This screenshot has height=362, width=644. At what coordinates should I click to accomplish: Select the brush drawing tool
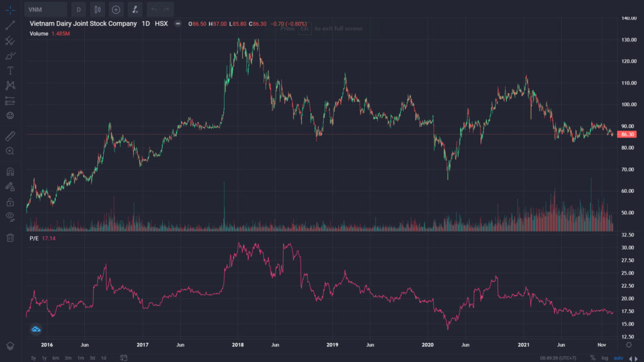click(10, 55)
